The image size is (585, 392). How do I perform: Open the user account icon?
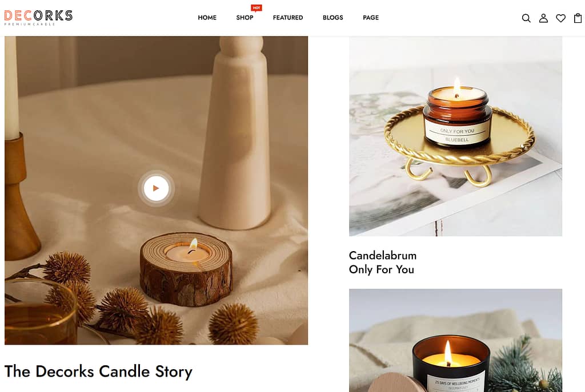pos(544,18)
